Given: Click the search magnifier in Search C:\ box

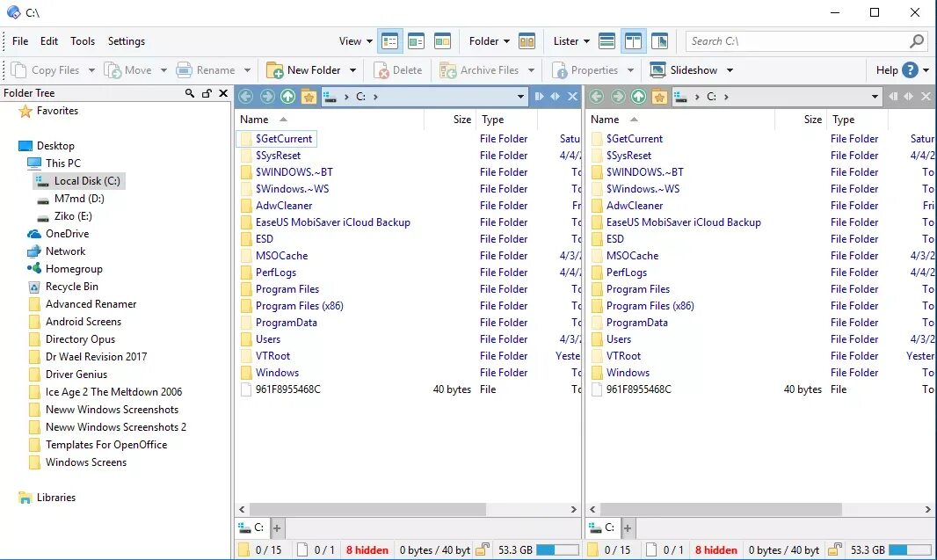Looking at the screenshot, I should (x=916, y=40).
